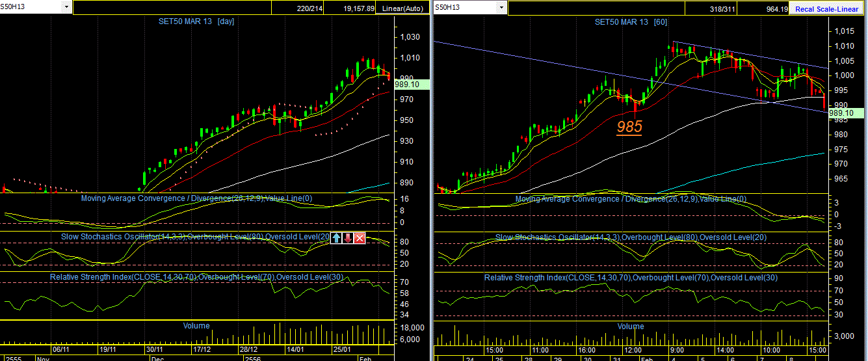Click the 964.19 value in the right header
The height and width of the screenshot is (361, 868).
[x=777, y=9]
